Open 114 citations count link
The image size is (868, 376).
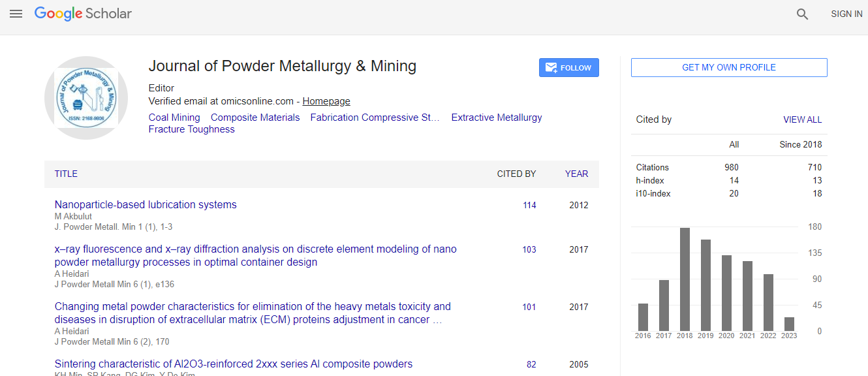pyautogui.click(x=529, y=205)
